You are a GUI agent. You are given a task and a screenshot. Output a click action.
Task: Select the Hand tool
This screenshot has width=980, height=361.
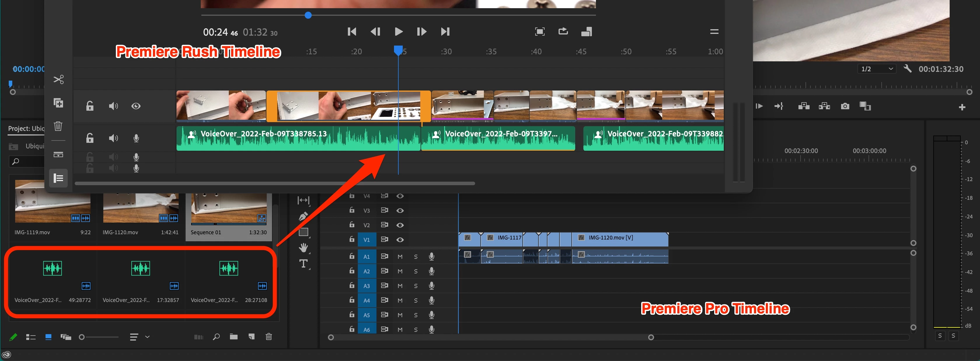(x=303, y=248)
